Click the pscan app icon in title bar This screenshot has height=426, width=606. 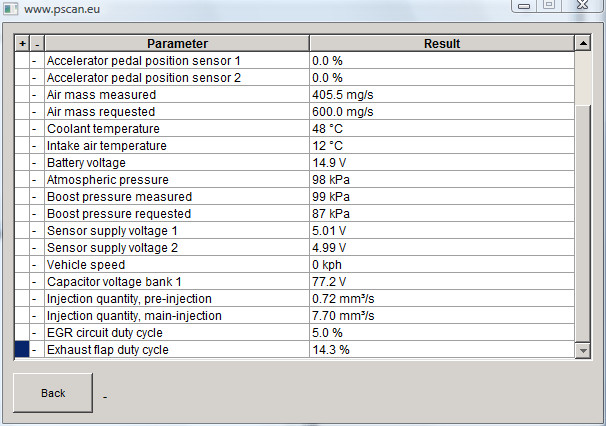pos(11,9)
